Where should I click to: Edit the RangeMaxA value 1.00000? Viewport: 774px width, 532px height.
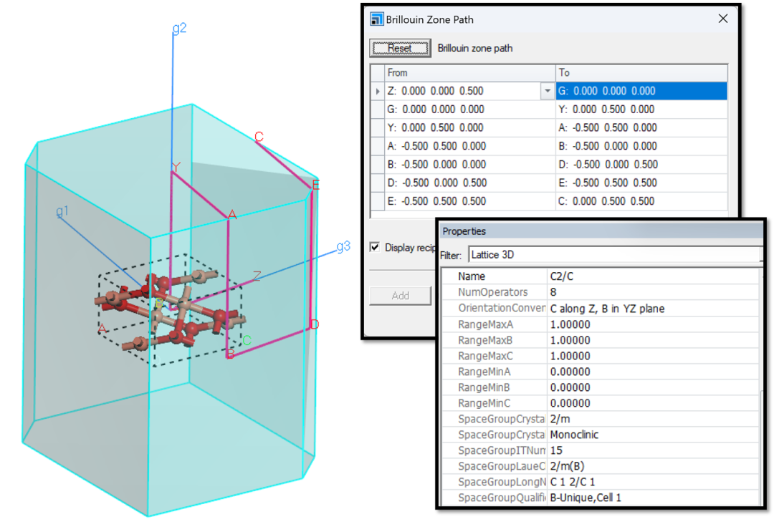click(653, 324)
